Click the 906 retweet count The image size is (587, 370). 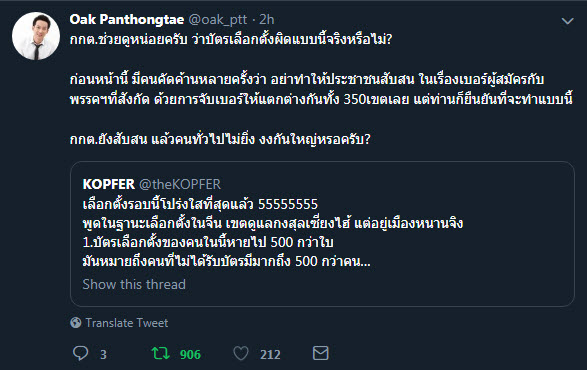click(x=190, y=354)
